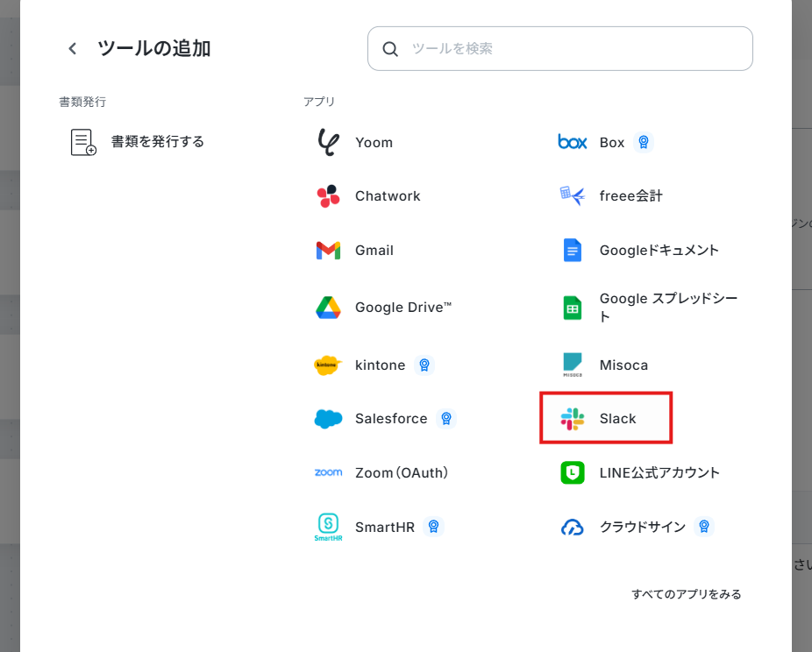Click the Chatwork logo icon
This screenshot has width=812, height=652.
click(x=328, y=196)
